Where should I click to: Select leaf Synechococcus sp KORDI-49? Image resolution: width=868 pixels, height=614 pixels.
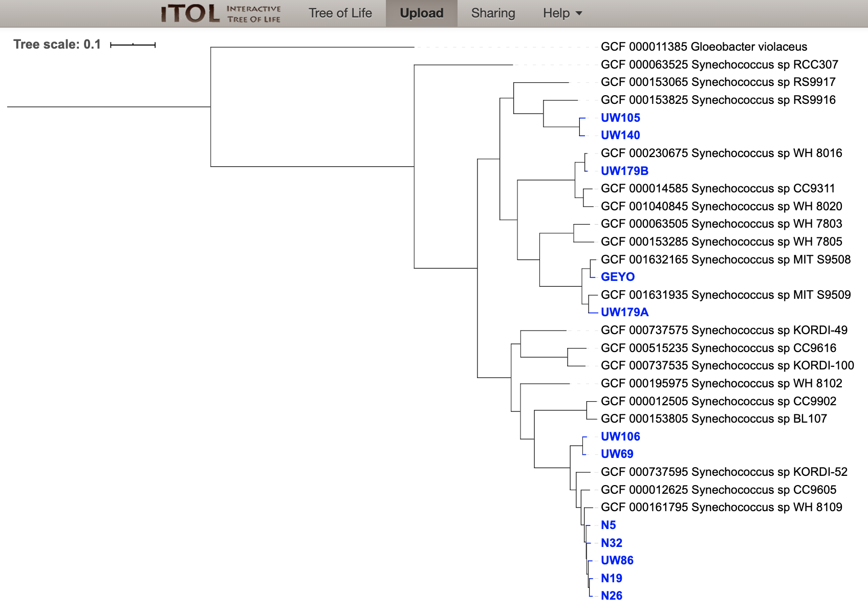pyautogui.click(x=724, y=330)
